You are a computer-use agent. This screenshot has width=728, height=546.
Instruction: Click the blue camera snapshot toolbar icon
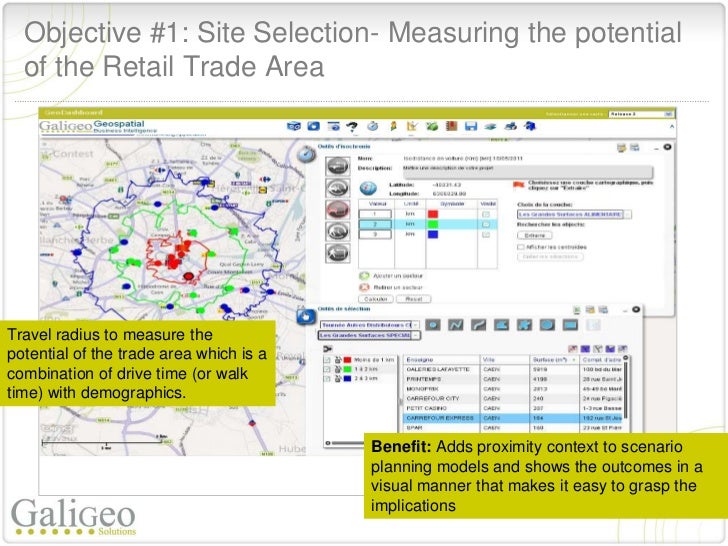coord(313,126)
